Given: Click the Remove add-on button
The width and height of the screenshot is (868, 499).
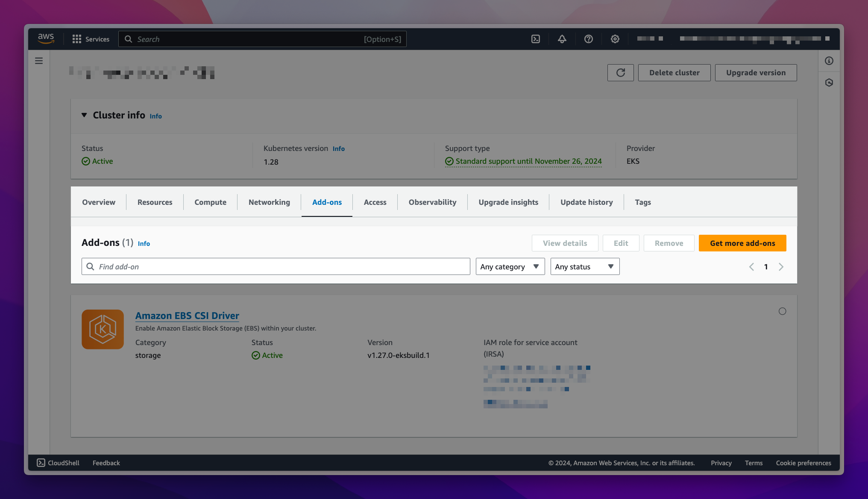Looking at the screenshot, I should 669,243.
